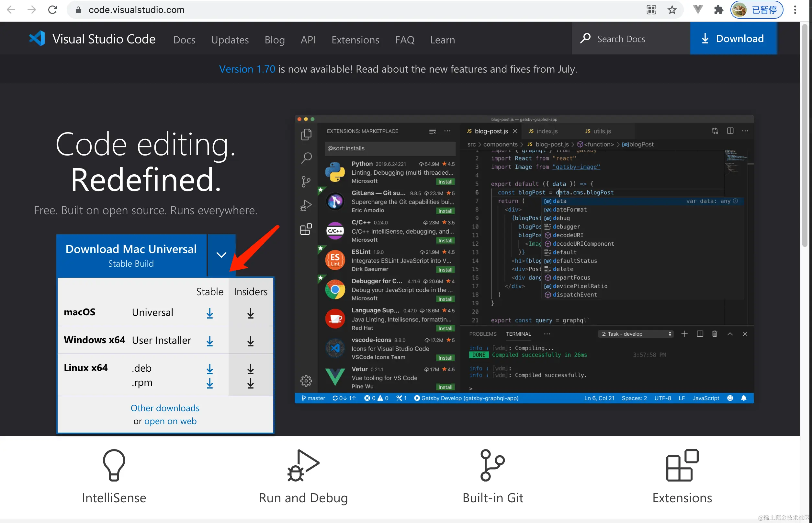Download Linux .rpm Insiders build

250,383
